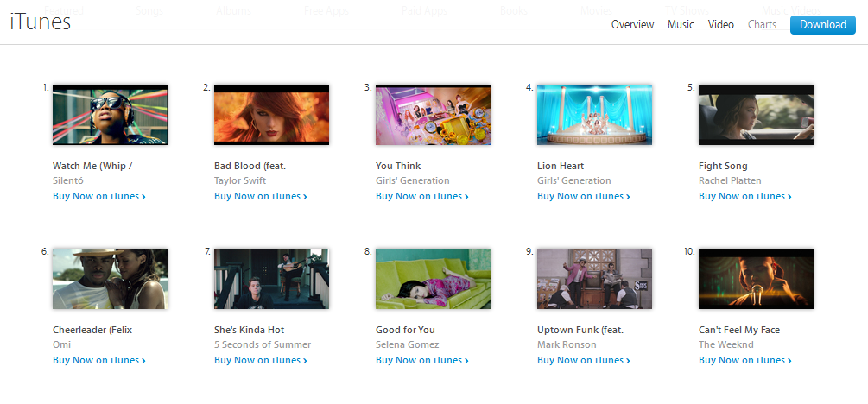Image resolution: width=868 pixels, height=404 pixels.
Task: Click artist name Selena Gomez
Action: 407,344
